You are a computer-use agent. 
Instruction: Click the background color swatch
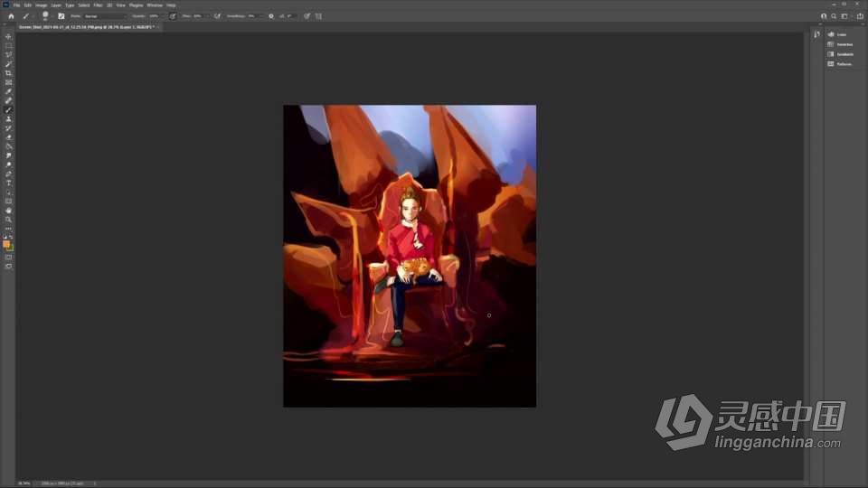click(11, 249)
